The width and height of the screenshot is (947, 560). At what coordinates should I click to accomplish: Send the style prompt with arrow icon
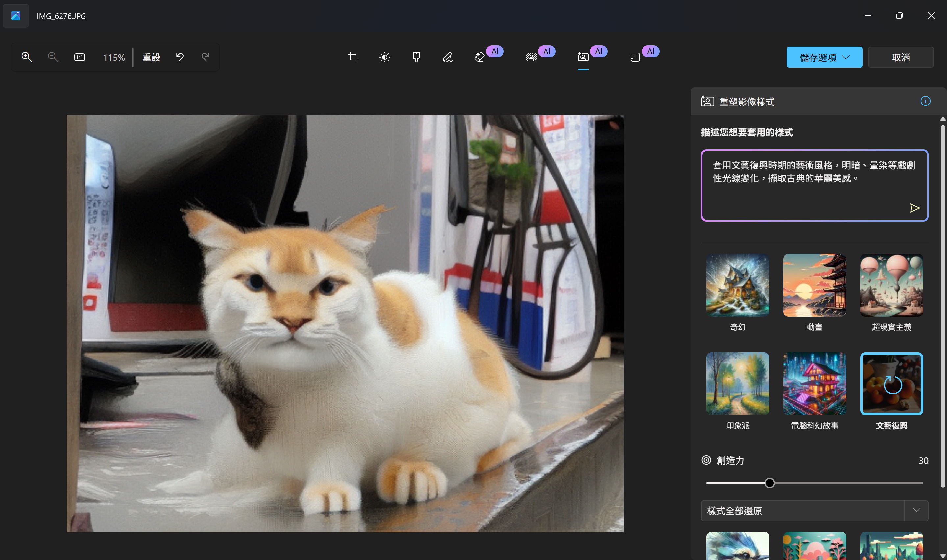[x=914, y=208]
